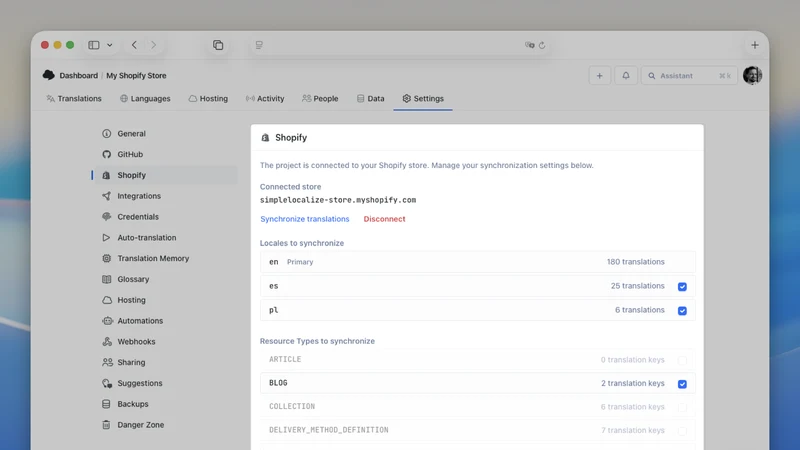
Task: Switch to the Data tab
Action: click(x=371, y=98)
